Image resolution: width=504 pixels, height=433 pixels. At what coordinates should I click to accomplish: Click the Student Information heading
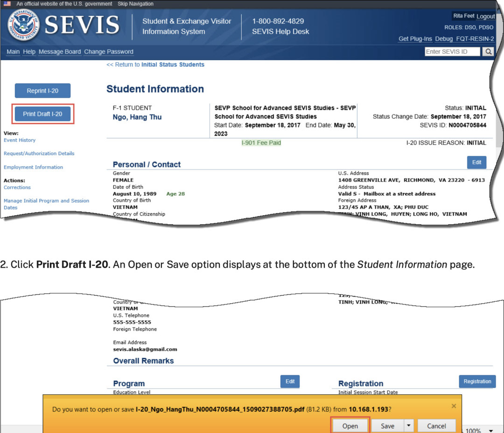[155, 89]
